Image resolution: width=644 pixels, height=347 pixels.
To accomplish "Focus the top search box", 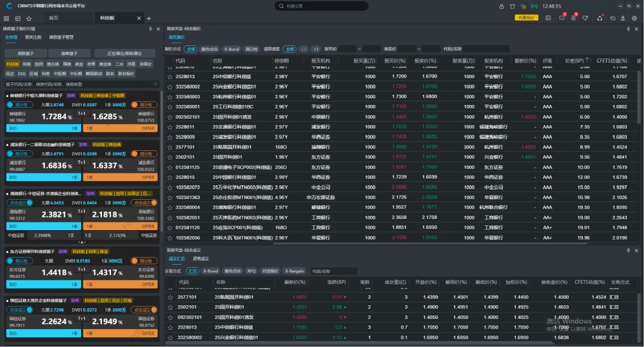I will [x=321, y=6].
